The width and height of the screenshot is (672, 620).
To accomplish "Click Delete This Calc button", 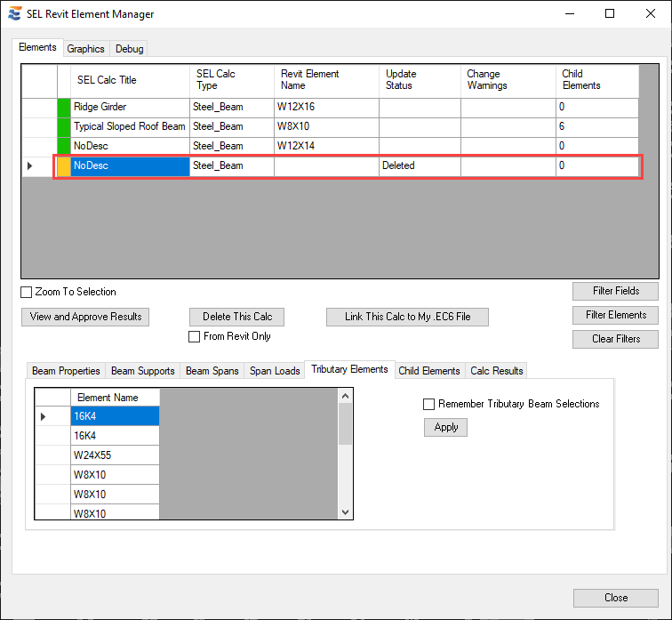I will [237, 317].
